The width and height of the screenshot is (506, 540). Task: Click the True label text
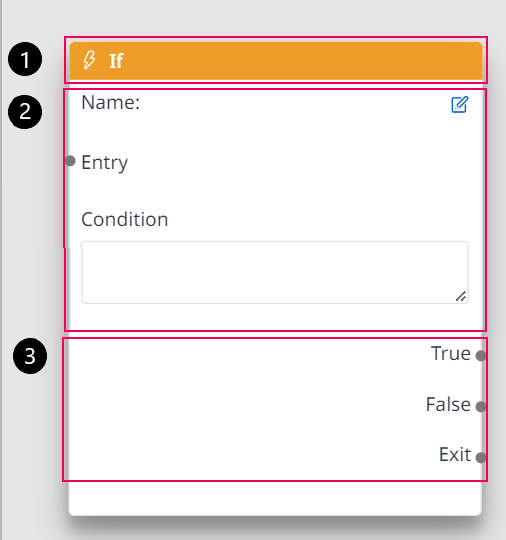click(451, 353)
